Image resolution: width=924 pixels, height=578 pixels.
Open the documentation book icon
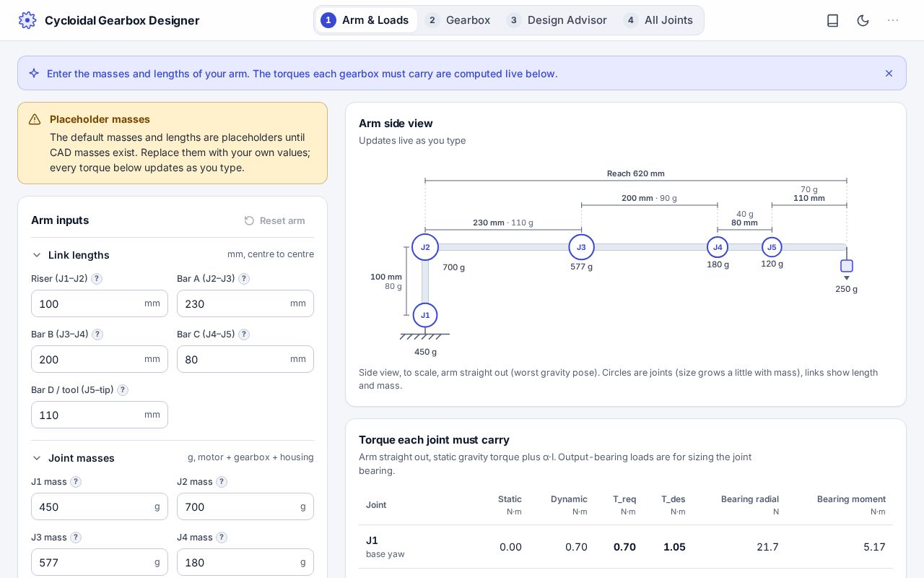click(832, 20)
